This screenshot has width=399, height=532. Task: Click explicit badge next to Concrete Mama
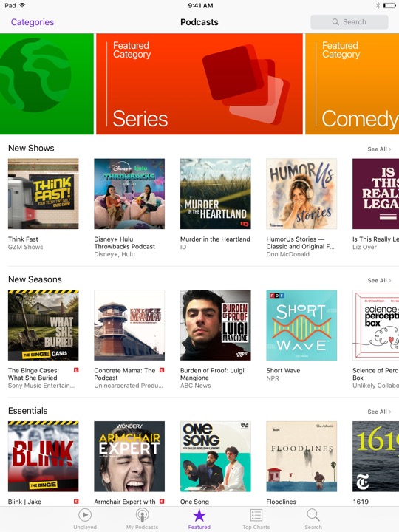point(162,370)
